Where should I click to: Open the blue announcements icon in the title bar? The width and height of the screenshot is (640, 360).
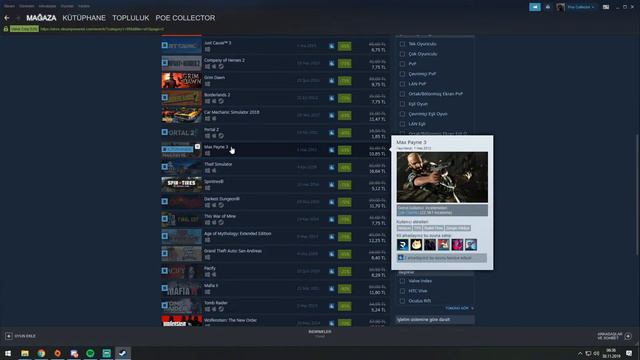pos(535,7)
